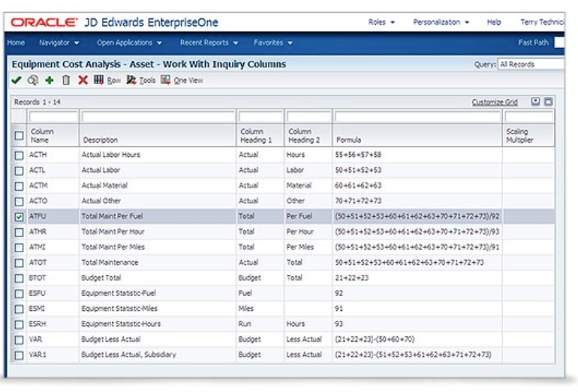The width and height of the screenshot is (578, 392).
Task: Open the Roles dropdown
Action: point(381,22)
